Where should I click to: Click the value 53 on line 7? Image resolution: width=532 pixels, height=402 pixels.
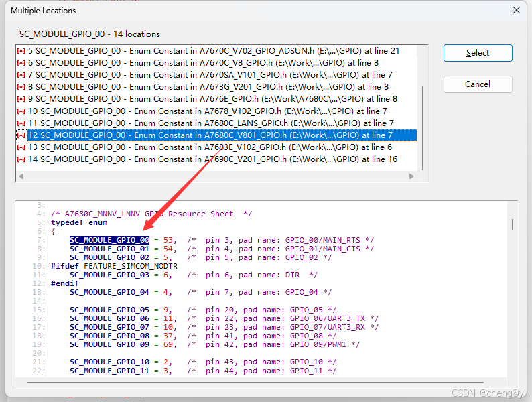tap(168, 240)
